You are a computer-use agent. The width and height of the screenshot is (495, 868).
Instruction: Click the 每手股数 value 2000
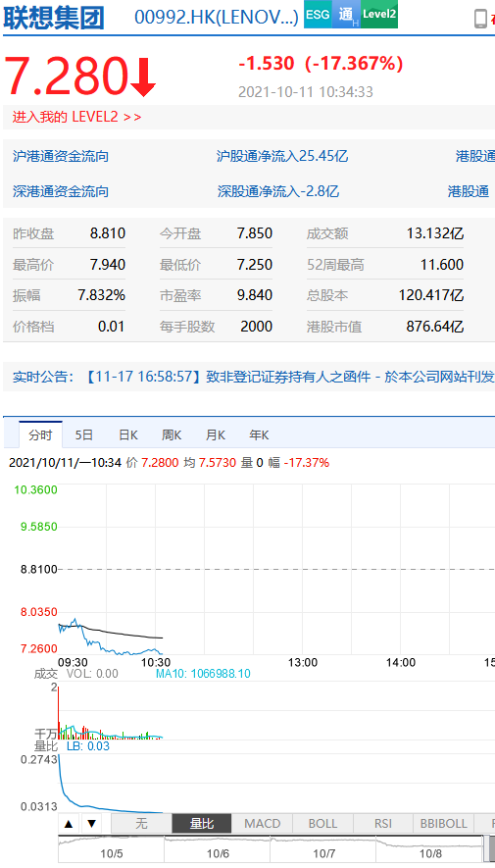[257, 327]
